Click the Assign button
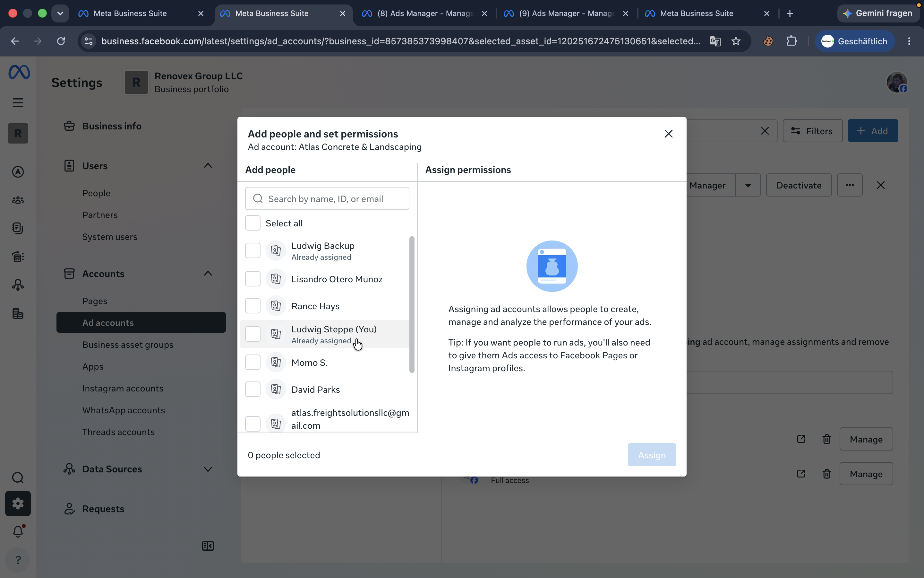The image size is (924, 578). coord(652,455)
